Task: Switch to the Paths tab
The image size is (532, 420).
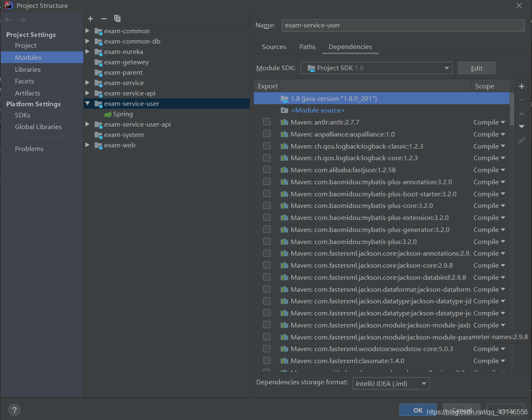Action: [307, 47]
